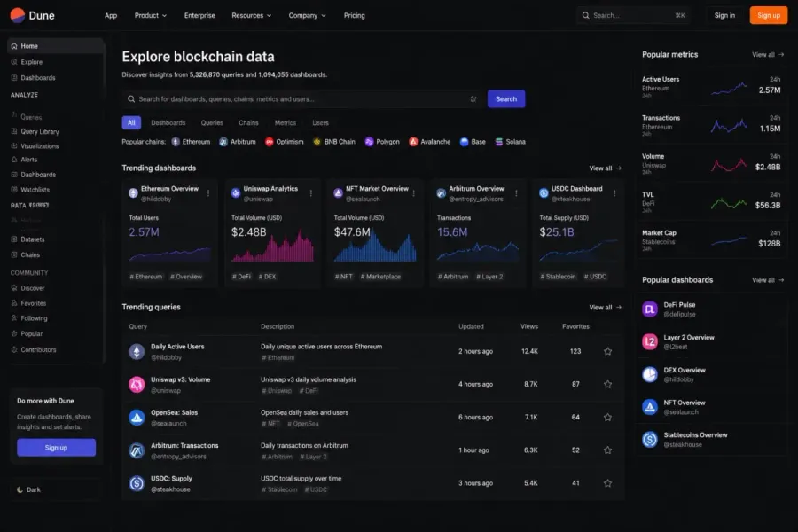Open Uniswap Analytics card options menu

click(311, 193)
